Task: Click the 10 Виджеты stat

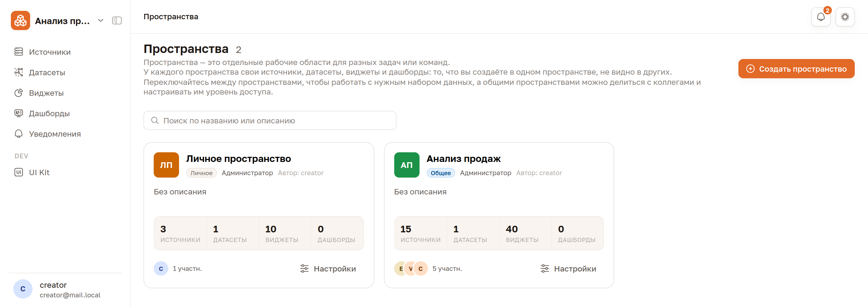Action: tap(285, 234)
